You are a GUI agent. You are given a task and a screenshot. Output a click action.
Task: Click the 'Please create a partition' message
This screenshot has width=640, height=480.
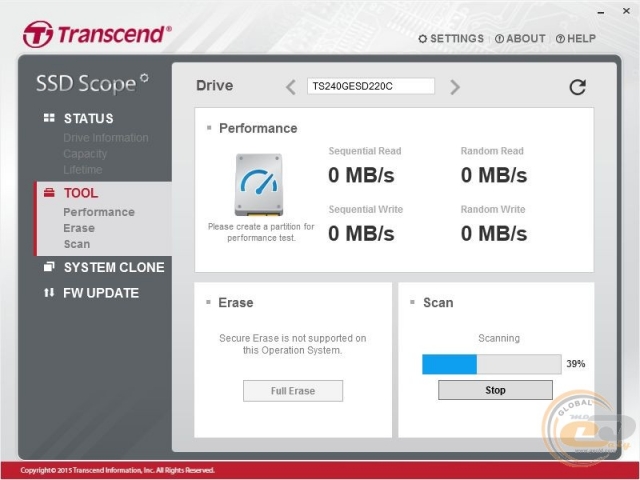[x=261, y=232]
